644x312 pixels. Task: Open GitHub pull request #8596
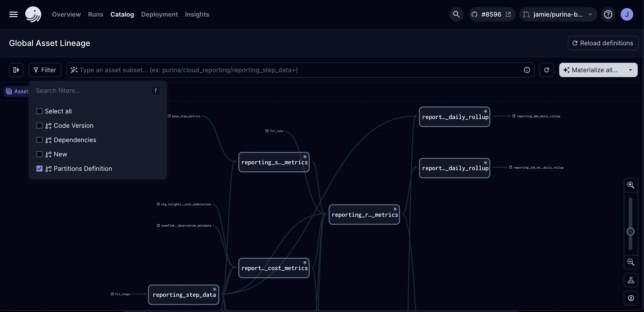[492, 15]
